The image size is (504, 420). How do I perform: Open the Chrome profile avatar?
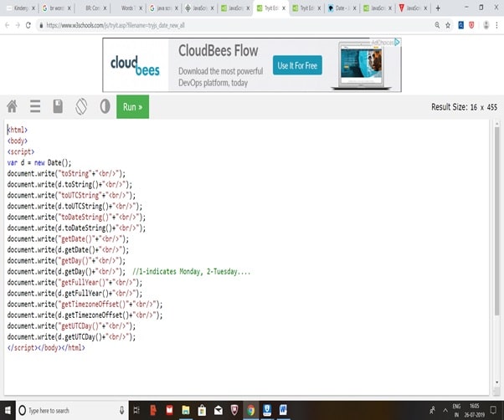tap(486, 25)
